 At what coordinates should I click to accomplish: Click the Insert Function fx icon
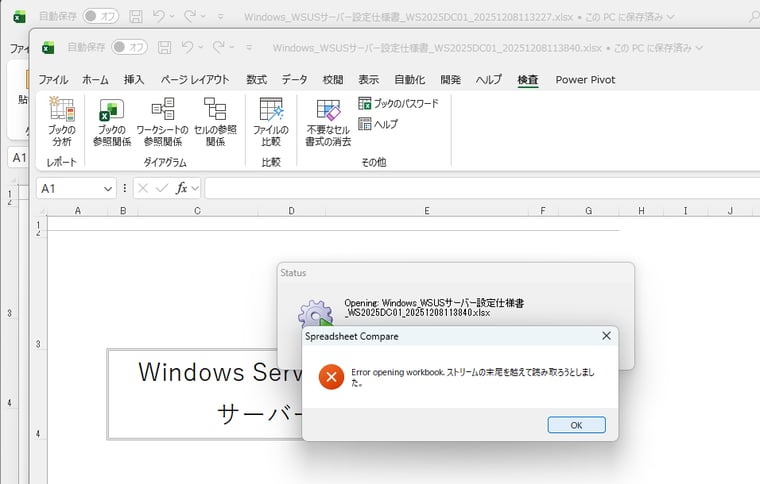(x=182, y=188)
